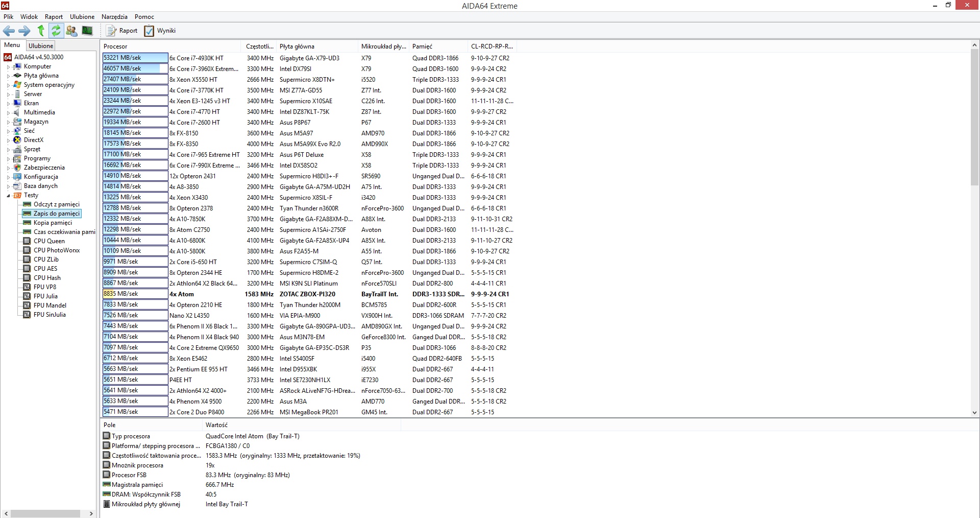Viewport: 980px width, 518px height.
Task: Sort by the Pamięć column header
Action: [x=438, y=46]
